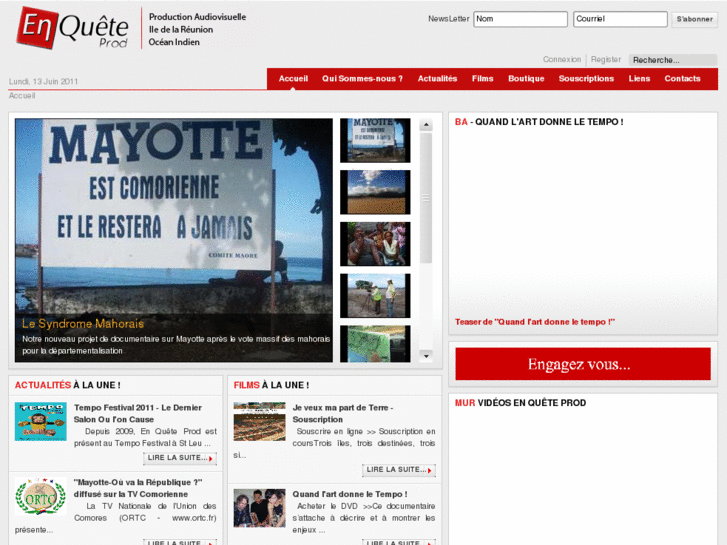Open Le Syndrome Mahorais slide title

point(83,324)
